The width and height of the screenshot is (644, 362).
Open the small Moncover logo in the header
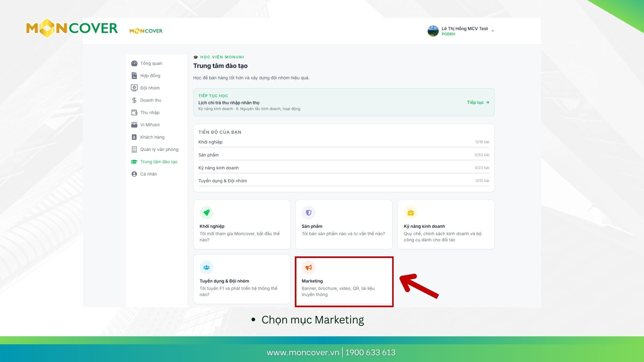click(146, 31)
